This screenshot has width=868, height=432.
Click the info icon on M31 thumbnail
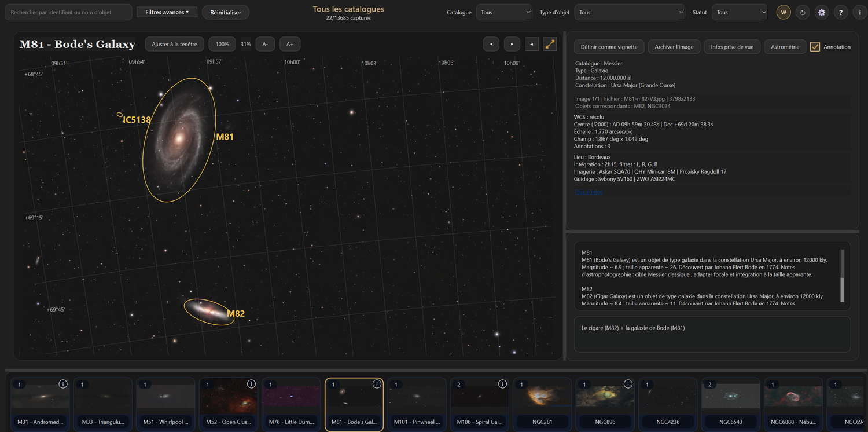pyautogui.click(x=63, y=384)
